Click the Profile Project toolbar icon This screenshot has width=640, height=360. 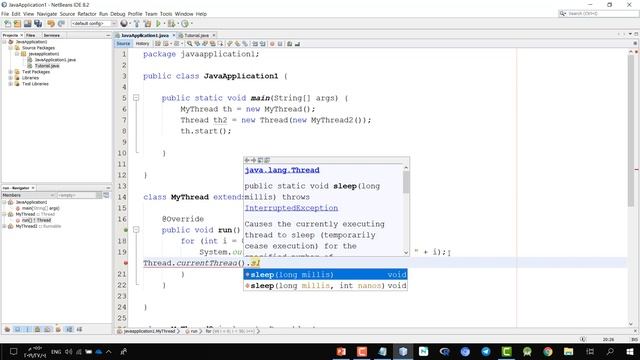click(184, 24)
